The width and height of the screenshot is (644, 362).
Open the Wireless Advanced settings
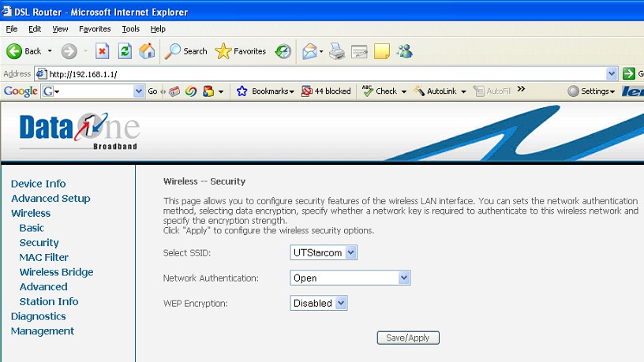coord(43,287)
